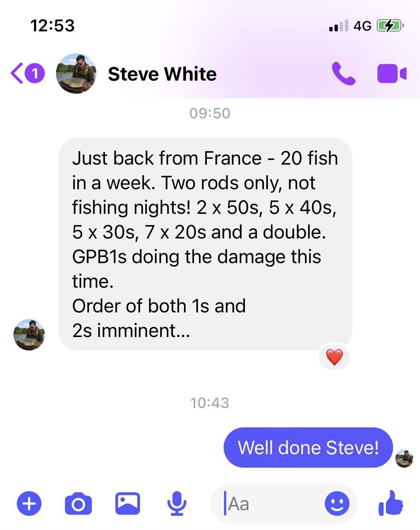Start a video call with Steve White
The image size is (420, 530).
[392, 74]
